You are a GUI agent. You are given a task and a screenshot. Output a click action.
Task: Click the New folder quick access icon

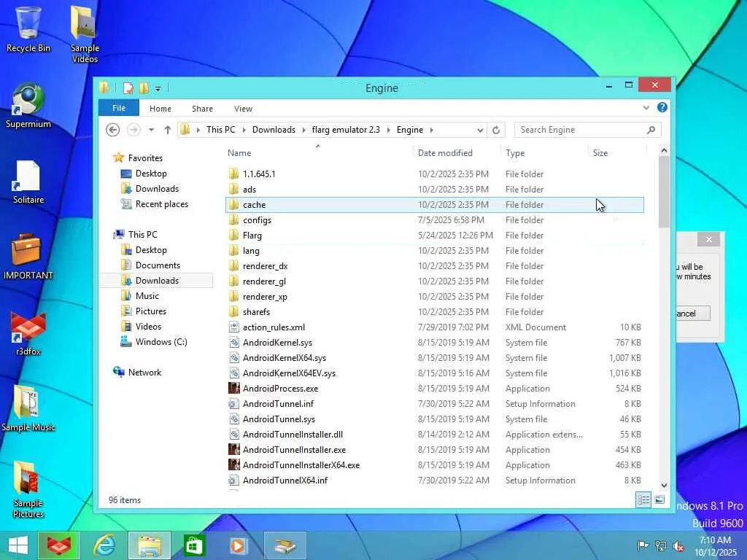click(x=144, y=88)
